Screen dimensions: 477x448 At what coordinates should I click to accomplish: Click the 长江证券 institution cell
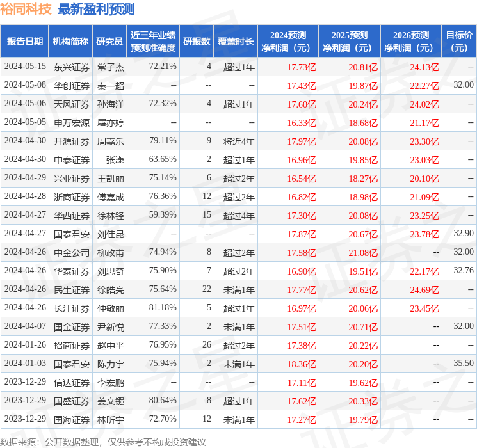point(72,308)
